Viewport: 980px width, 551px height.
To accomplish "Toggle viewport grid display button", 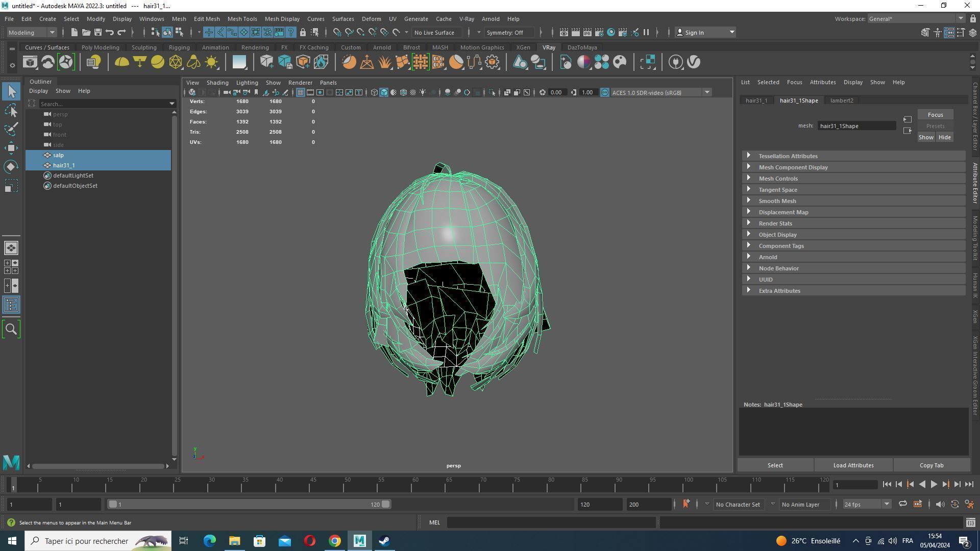I will click(301, 92).
